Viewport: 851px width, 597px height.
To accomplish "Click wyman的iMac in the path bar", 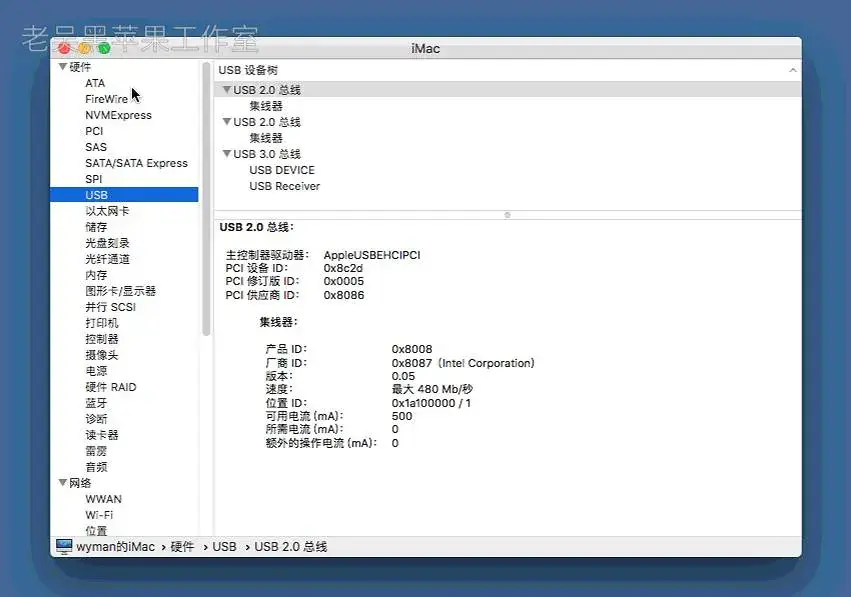I will pos(116,547).
